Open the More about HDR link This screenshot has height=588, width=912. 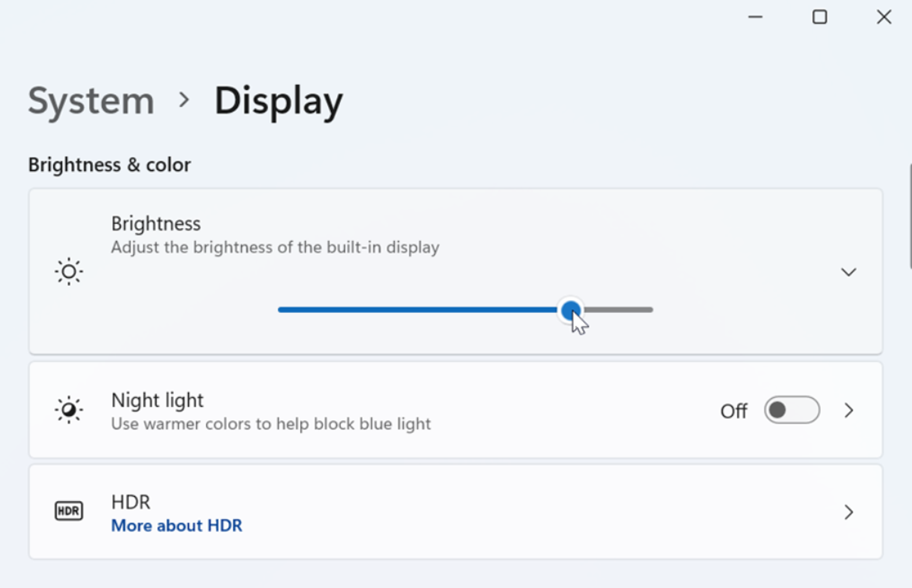point(176,525)
